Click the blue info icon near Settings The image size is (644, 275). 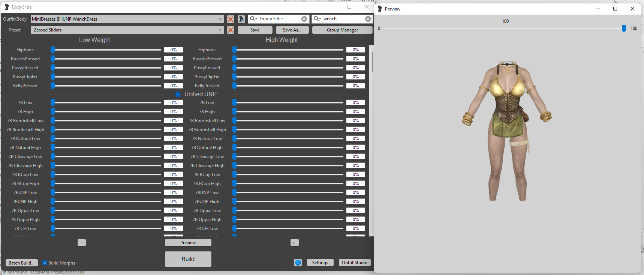(298, 263)
